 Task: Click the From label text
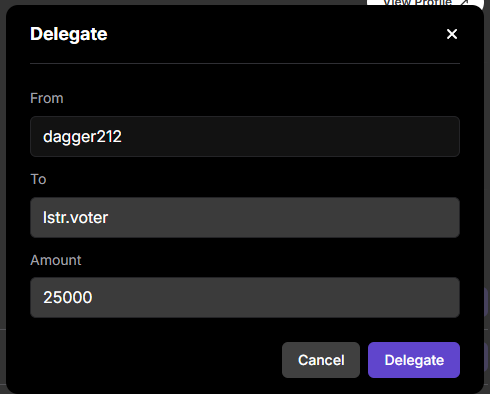tap(47, 98)
